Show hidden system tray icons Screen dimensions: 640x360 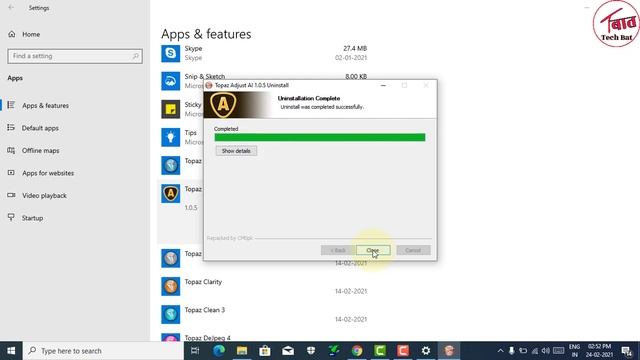(500, 351)
